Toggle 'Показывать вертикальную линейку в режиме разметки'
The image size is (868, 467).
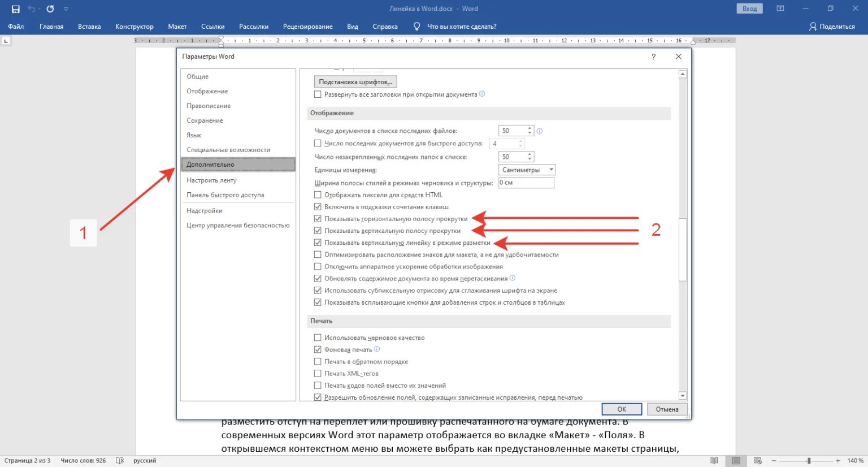click(x=318, y=243)
